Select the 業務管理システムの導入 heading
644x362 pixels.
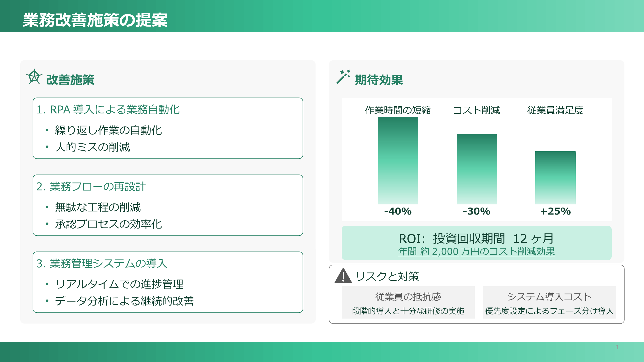pyautogui.click(x=101, y=264)
